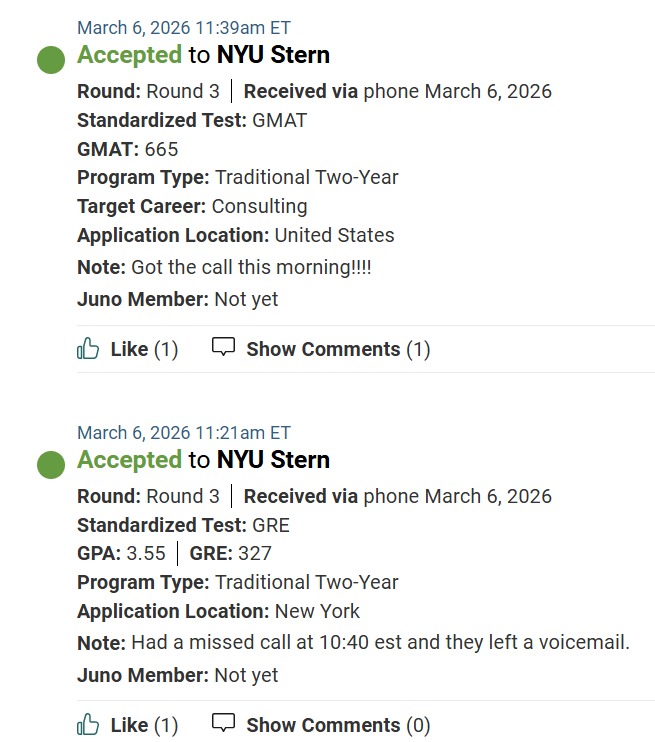Open the March 6, 2026 11:21am ET timestamp
This screenshot has width=655, height=742.
pyautogui.click(x=184, y=433)
